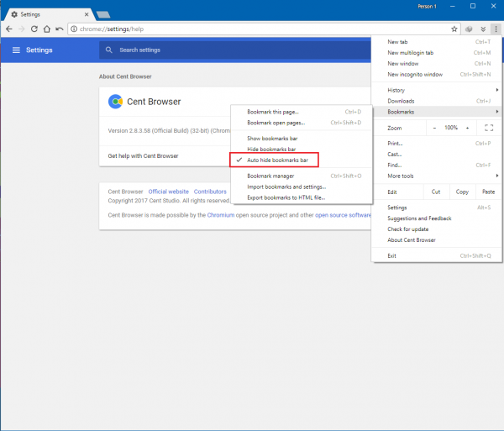Viewport: 504px width, 431px height.
Task: Click the 100% zoom value
Action: (x=451, y=128)
